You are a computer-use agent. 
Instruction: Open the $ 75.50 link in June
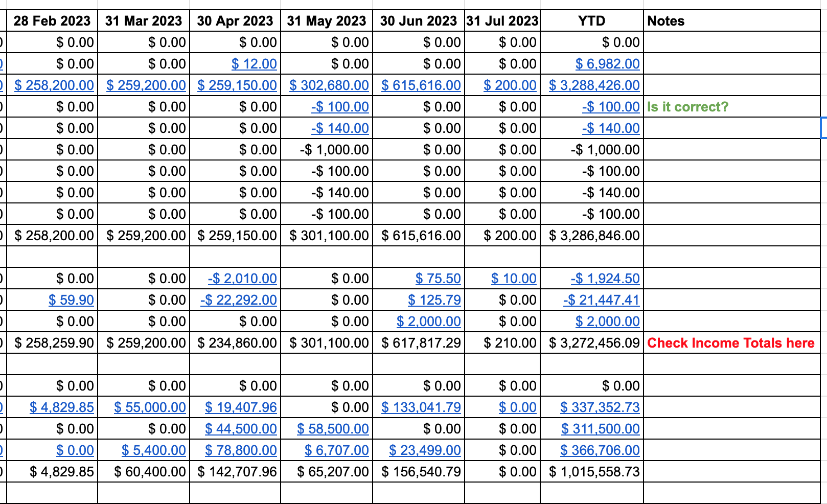438,279
